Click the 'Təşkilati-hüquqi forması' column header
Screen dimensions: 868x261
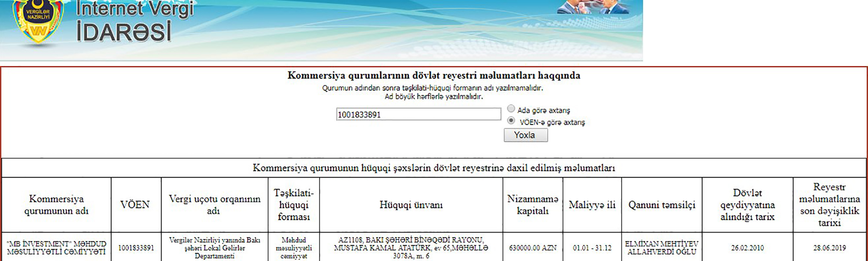point(294,205)
